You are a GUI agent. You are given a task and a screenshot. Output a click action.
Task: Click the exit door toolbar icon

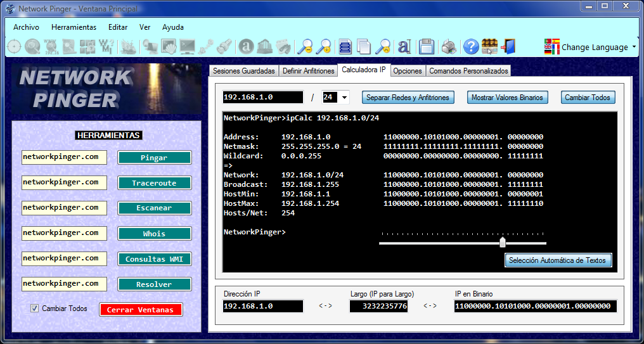pyautogui.click(x=508, y=46)
